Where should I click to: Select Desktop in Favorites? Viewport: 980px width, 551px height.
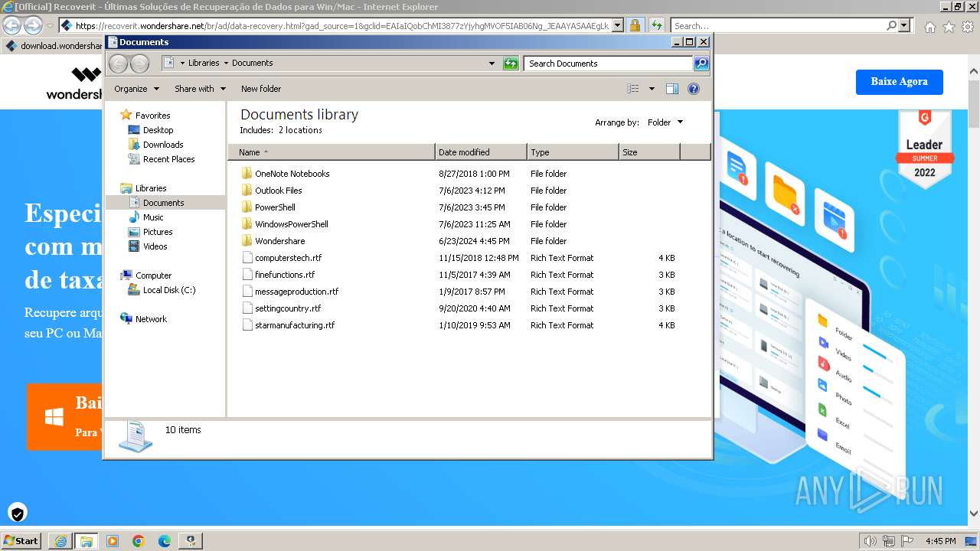[158, 130]
